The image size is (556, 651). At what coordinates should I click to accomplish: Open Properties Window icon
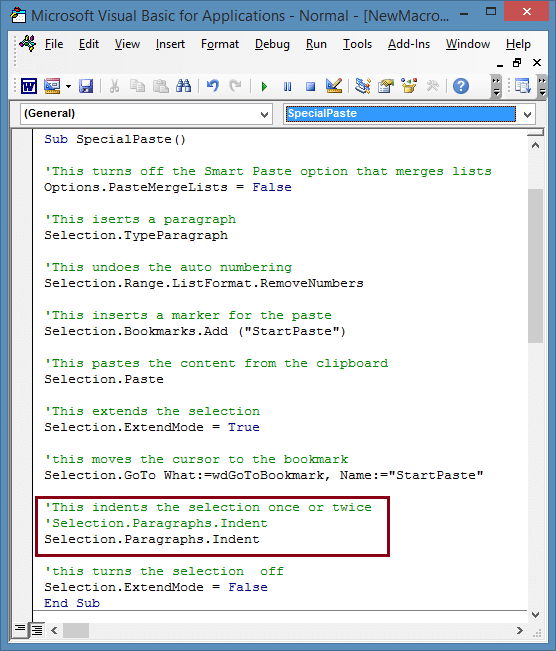pyautogui.click(x=386, y=86)
